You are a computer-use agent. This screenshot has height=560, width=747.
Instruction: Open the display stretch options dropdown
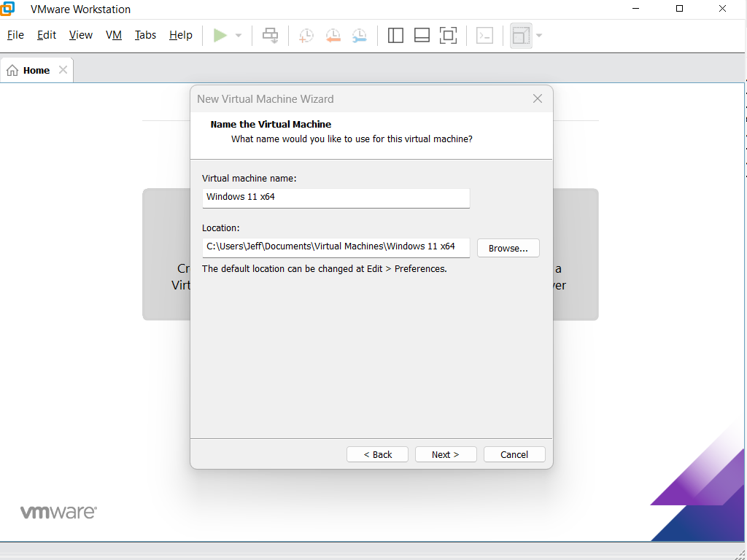click(538, 35)
